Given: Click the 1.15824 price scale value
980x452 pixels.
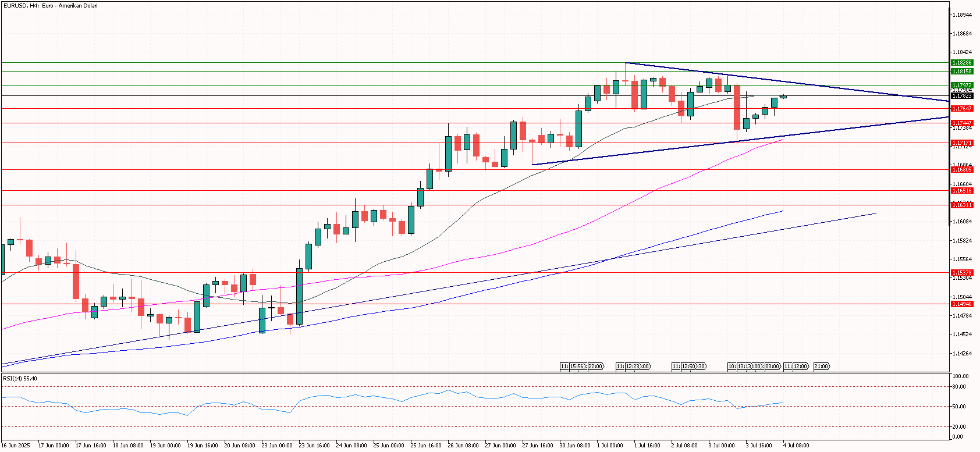Looking at the screenshot, I should point(962,240).
